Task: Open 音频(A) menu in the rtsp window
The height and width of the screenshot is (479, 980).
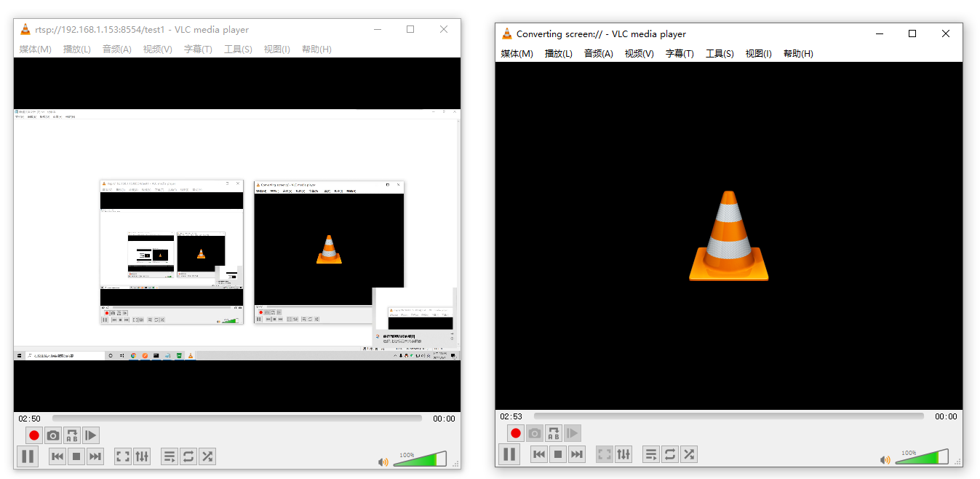Action: [117, 50]
